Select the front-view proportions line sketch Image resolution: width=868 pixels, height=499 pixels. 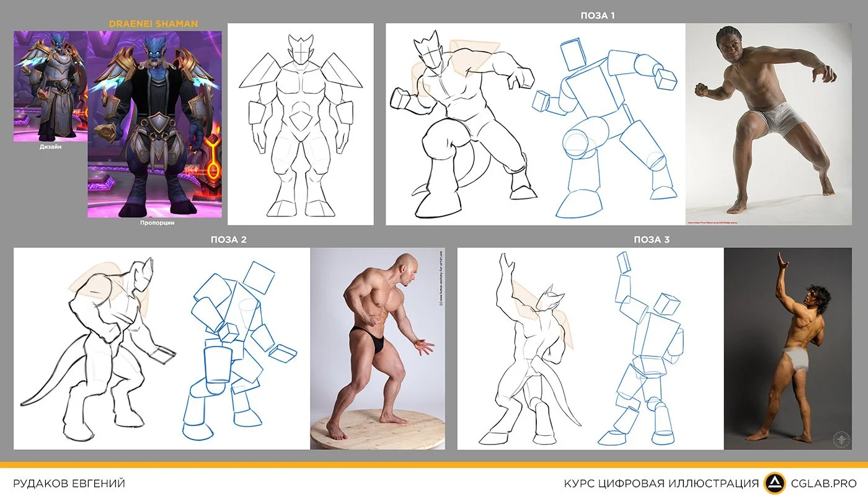301,124
